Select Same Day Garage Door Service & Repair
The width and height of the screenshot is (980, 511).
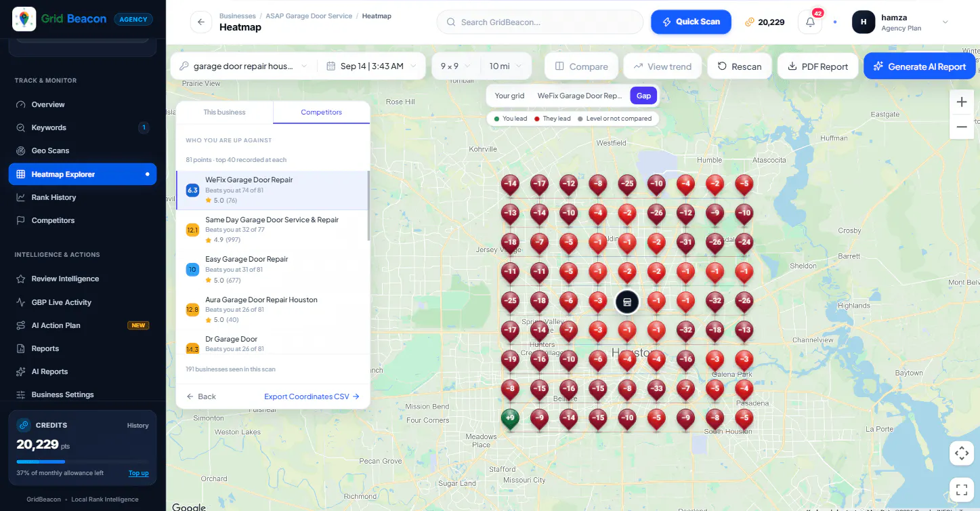tap(272, 230)
